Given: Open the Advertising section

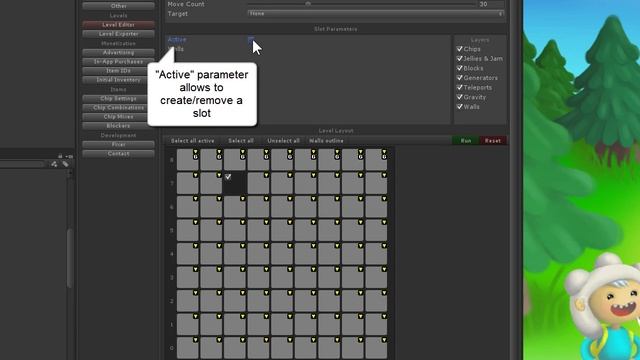Looking at the screenshot, I should pos(118,52).
